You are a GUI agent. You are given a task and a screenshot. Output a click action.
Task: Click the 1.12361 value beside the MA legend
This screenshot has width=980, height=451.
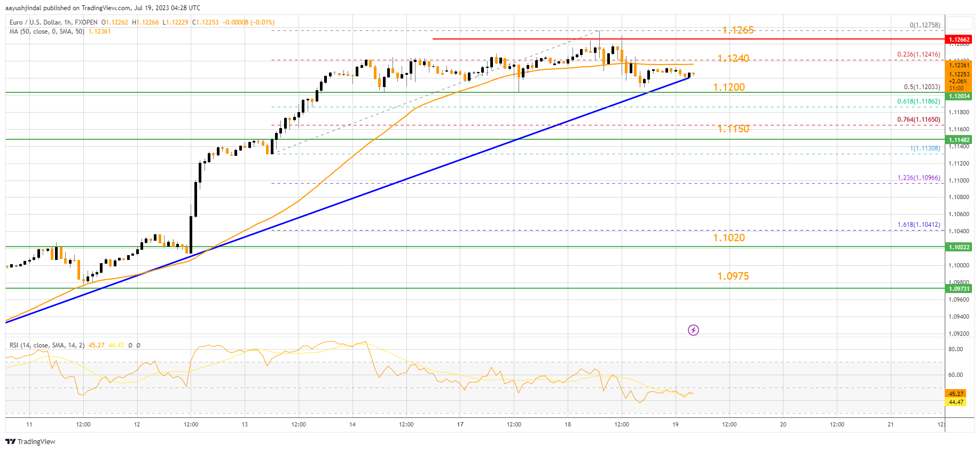tap(99, 31)
